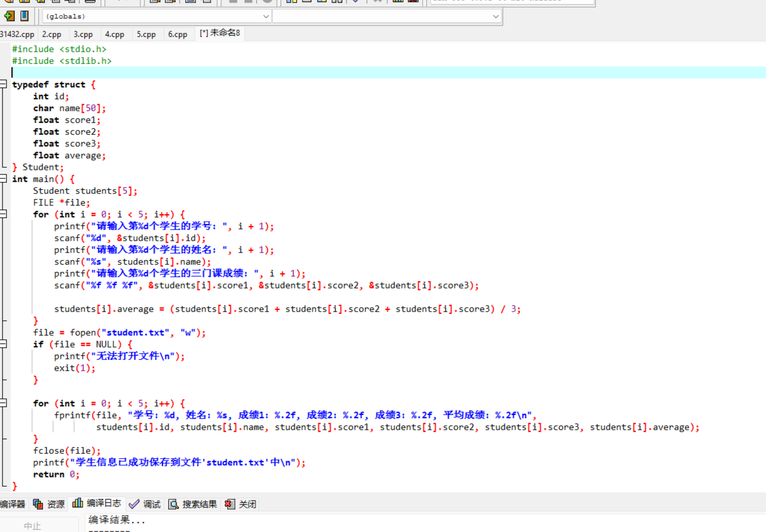Click the 中止 abort button
This screenshot has width=766, height=532.
click(x=32, y=525)
